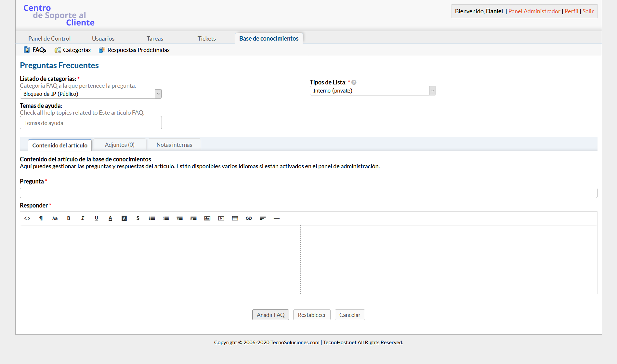Click the italic formatting icon
Screen dimensions: 617x364
click(x=83, y=218)
